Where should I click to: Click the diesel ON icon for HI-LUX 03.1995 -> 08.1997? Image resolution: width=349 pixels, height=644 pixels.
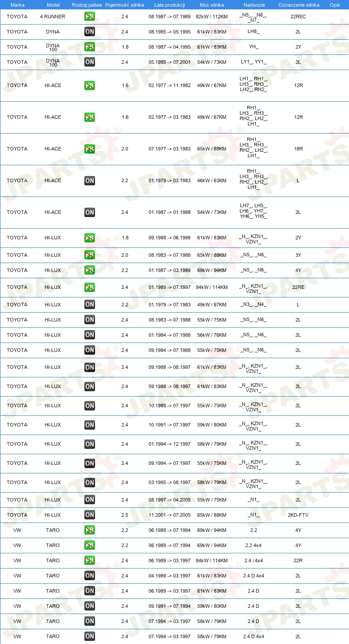tap(90, 482)
